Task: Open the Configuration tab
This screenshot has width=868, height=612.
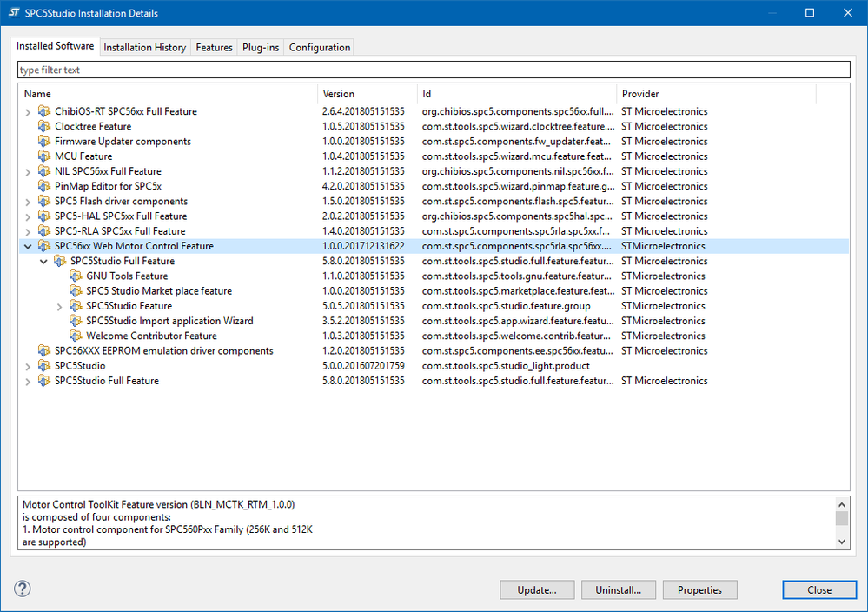Action: pos(320,48)
